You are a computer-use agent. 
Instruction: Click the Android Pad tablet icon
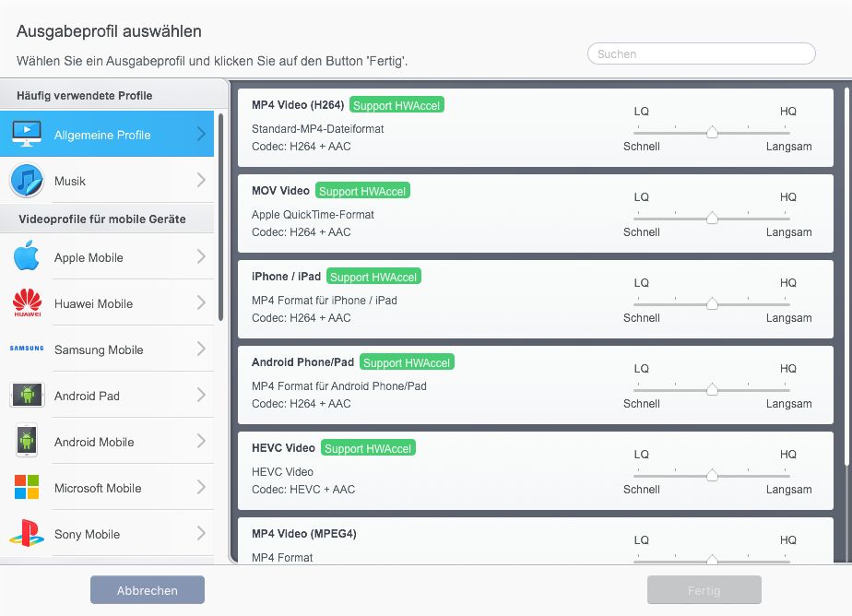tap(27, 395)
